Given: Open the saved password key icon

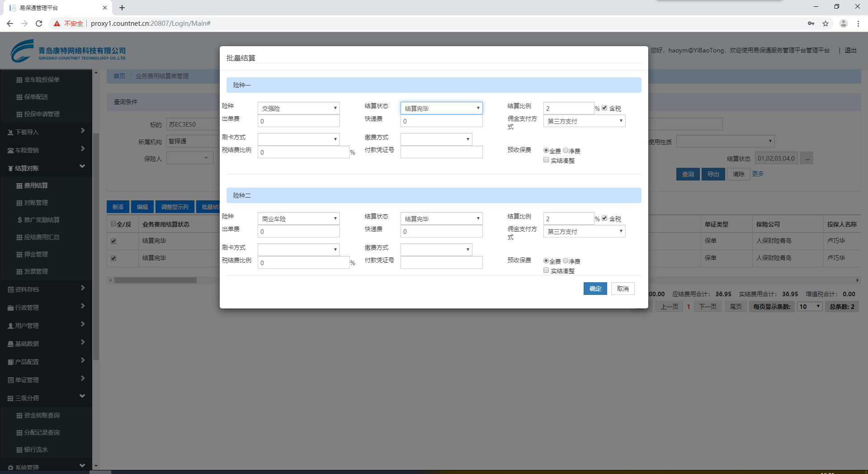Looking at the screenshot, I should [x=811, y=24].
